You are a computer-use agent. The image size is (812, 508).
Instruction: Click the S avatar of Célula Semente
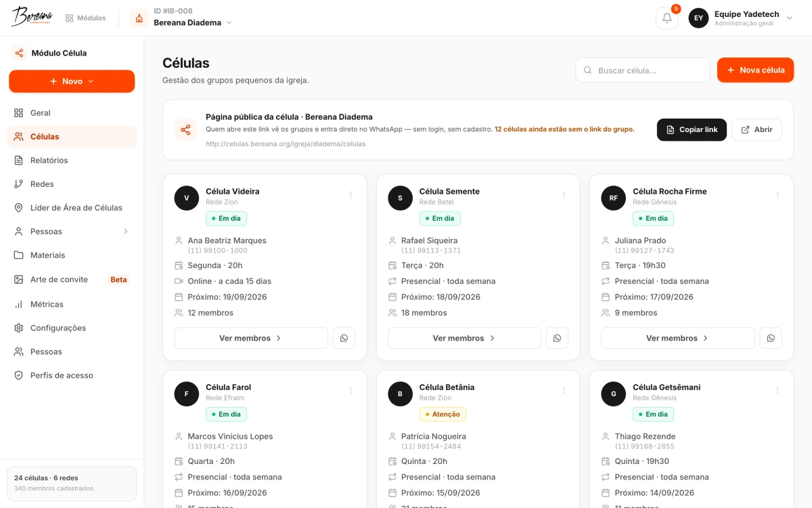point(400,198)
